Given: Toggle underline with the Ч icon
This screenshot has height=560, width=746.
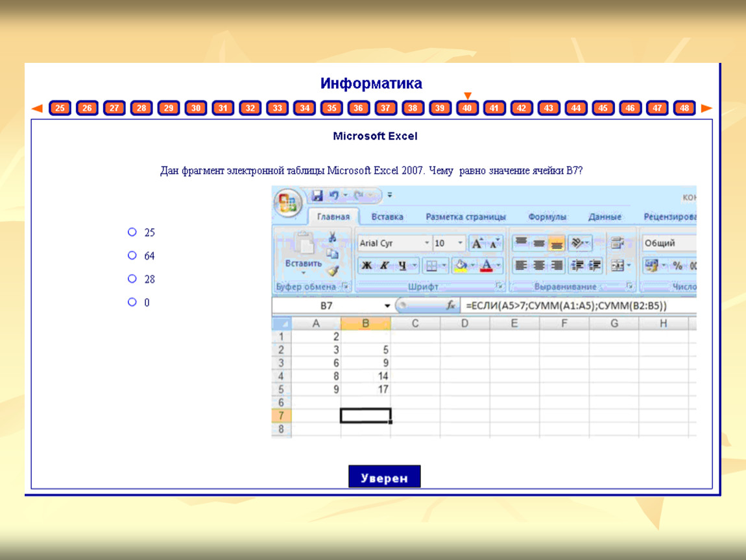Looking at the screenshot, I should [402, 265].
